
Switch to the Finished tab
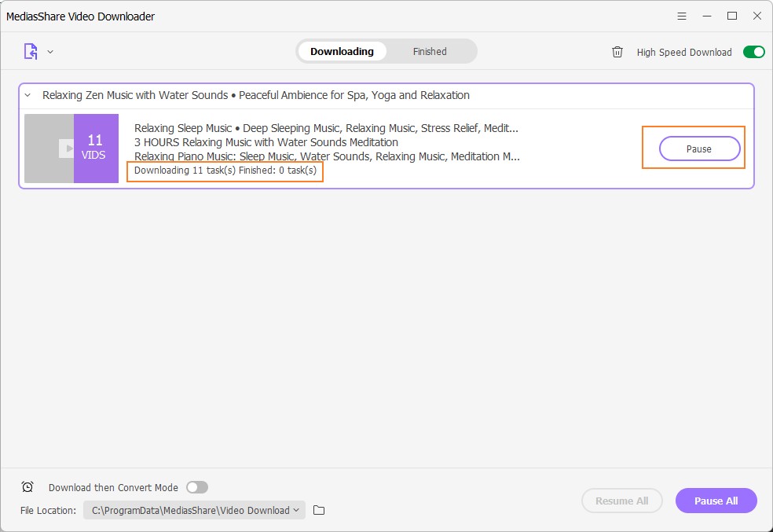pos(430,52)
